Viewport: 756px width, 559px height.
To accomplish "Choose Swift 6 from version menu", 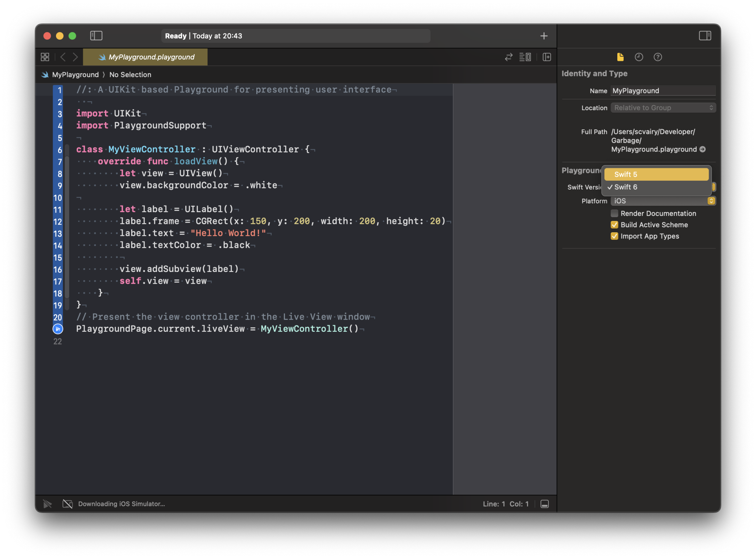I will [x=656, y=187].
